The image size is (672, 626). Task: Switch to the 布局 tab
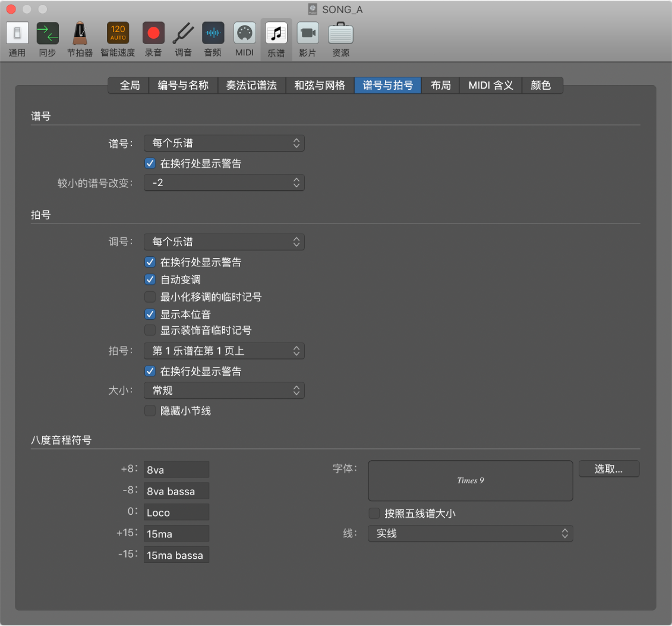440,86
